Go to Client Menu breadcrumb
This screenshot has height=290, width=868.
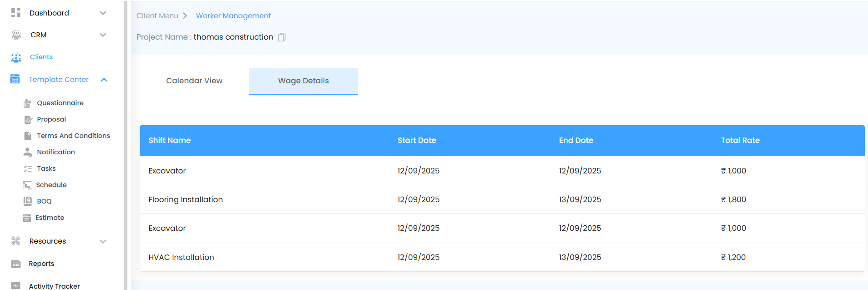pyautogui.click(x=157, y=16)
